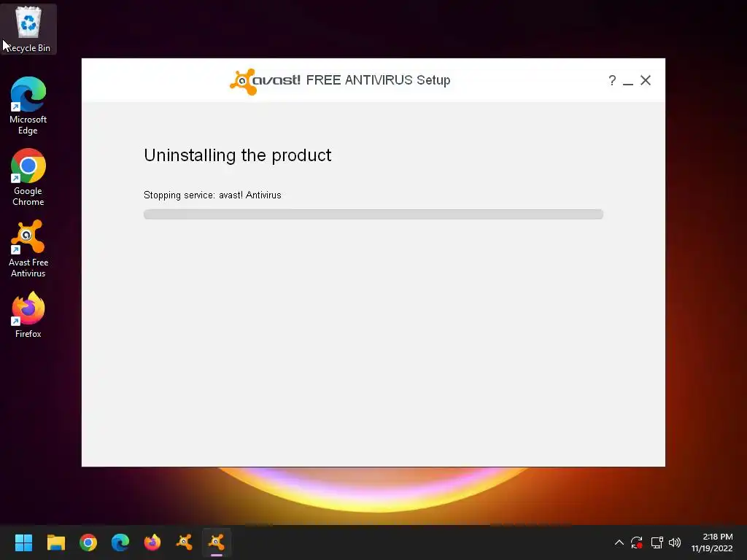
Task: Click the 'FREE ANTIVIRUS Setup' title text
Action: click(379, 80)
